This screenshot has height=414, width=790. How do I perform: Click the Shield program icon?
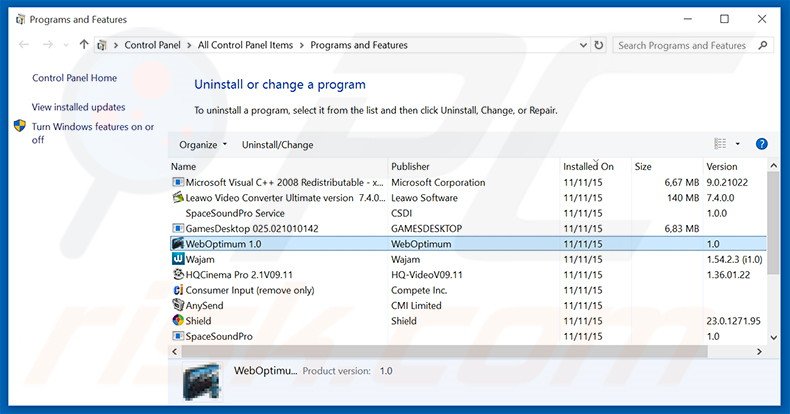coord(178,320)
